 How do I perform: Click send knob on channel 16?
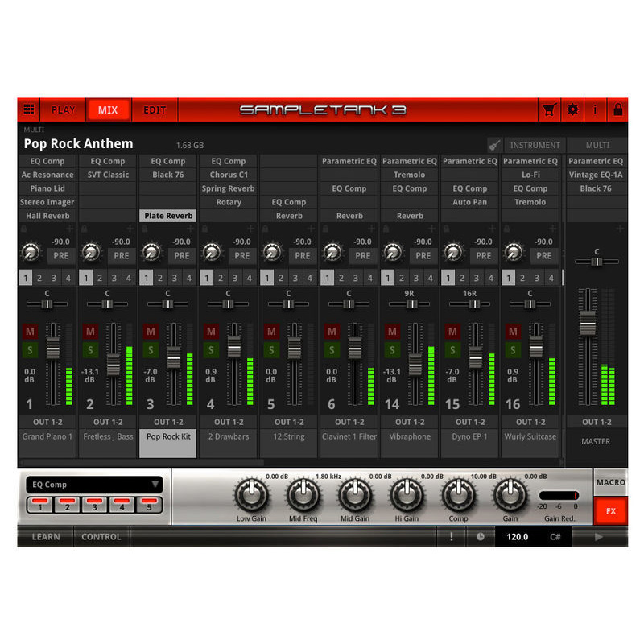point(514,252)
